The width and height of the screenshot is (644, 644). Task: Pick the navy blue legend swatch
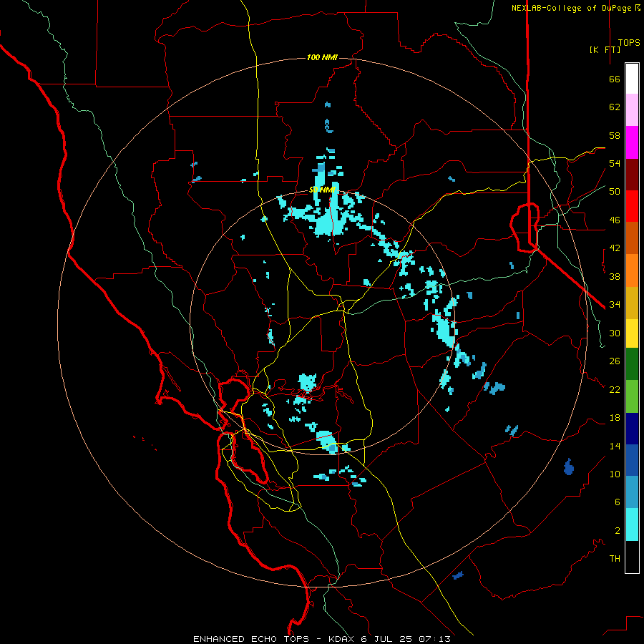[x=632, y=429]
